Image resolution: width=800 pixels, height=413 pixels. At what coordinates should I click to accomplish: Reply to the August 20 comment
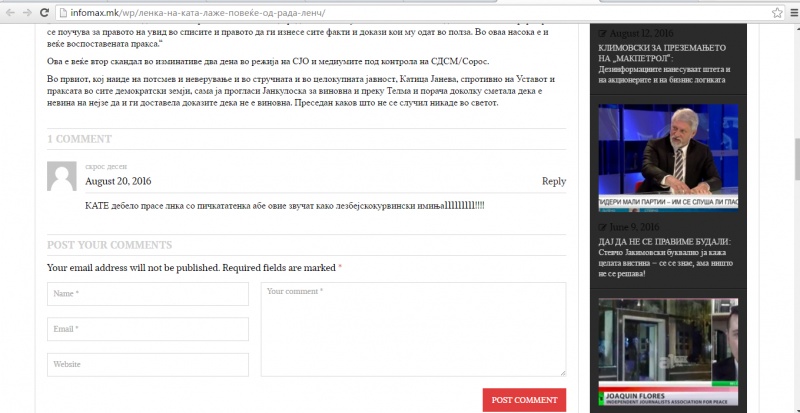pos(553,181)
